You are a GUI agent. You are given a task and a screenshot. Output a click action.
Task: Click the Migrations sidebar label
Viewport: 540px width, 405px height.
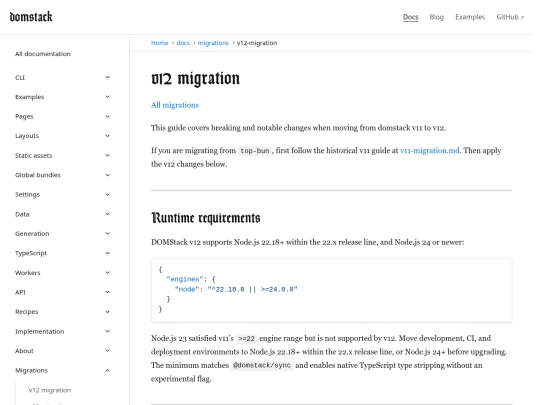[x=31, y=370]
